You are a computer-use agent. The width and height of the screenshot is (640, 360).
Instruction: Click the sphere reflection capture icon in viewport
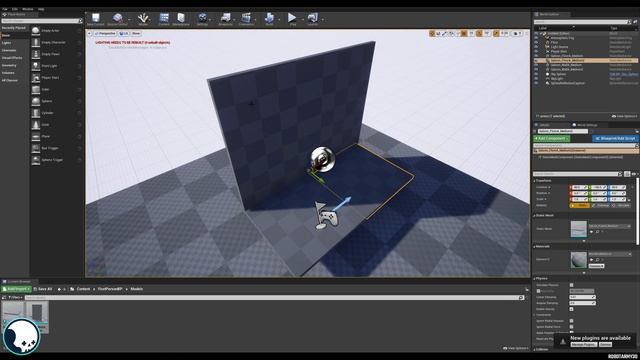(x=322, y=159)
